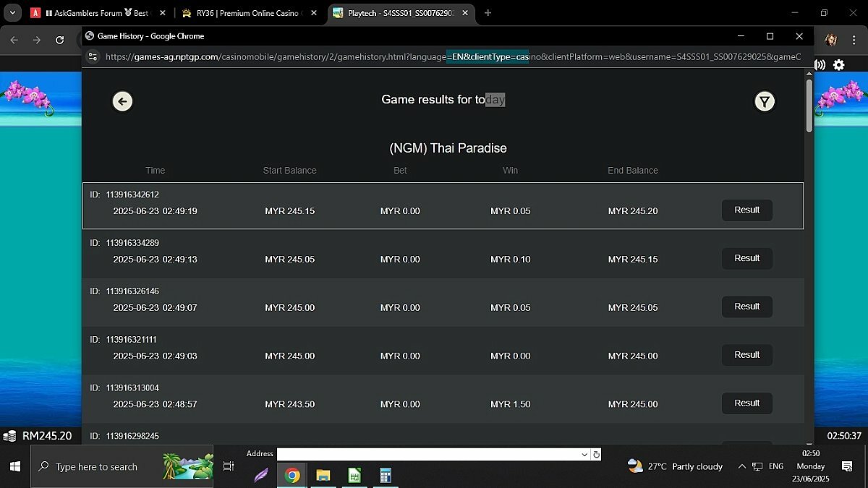The width and height of the screenshot is (868, 488).
Task: Close the Playtech tab
Action: tap(464, 13)
